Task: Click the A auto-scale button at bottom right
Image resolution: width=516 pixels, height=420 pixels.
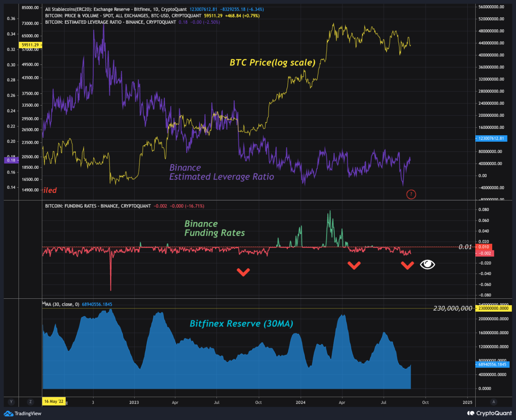Action: 493,402
